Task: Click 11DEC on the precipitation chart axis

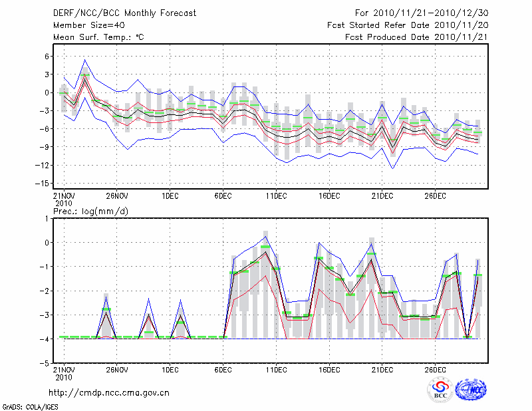Action: pyautogui.click(x=276, y=370)
